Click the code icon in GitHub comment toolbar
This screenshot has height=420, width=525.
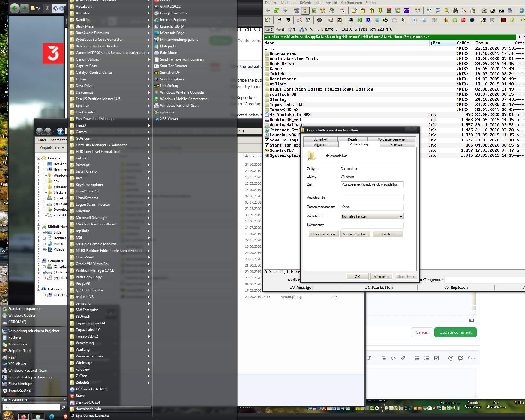[x=393, y=358]
